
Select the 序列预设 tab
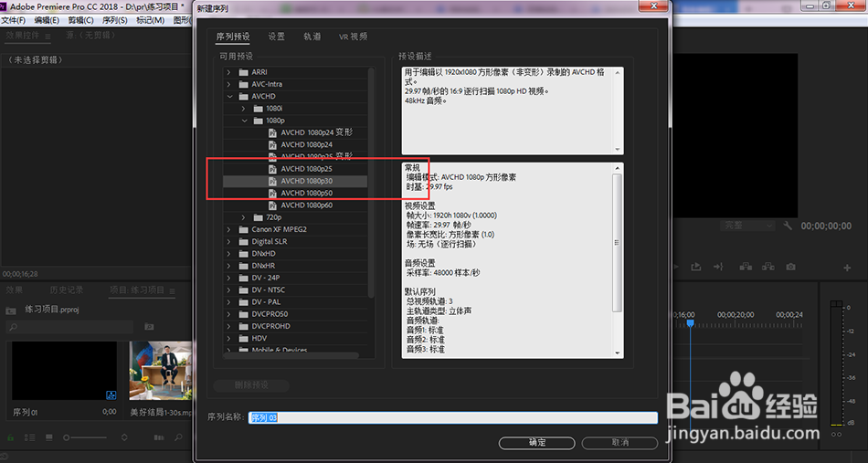[x=232, y=37]
